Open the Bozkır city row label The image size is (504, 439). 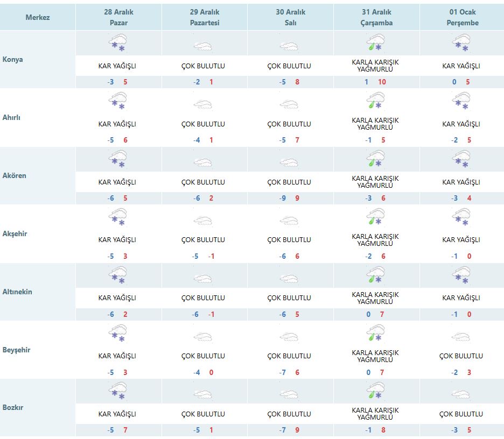click(13, 408)
